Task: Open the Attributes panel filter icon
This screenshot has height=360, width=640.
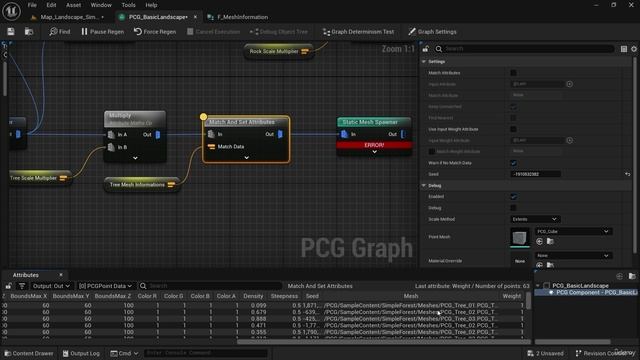Action: click(x=22, y=286)
